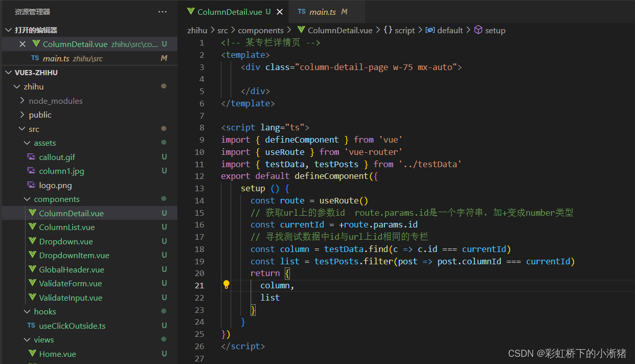Click the Vue icon beside Home.vue
Screen dimensions: 635x364
pyautogui.click(x=32, y=354)
